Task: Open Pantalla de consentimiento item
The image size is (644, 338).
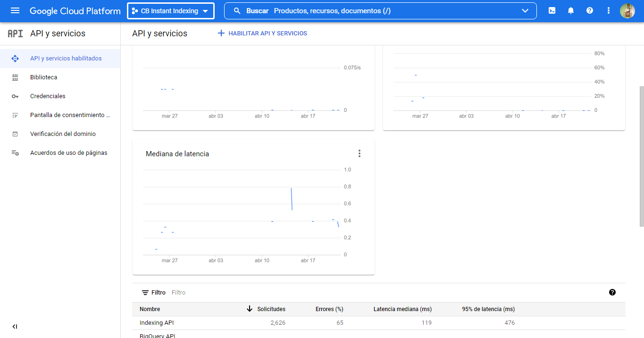Action: click(60, 115)
